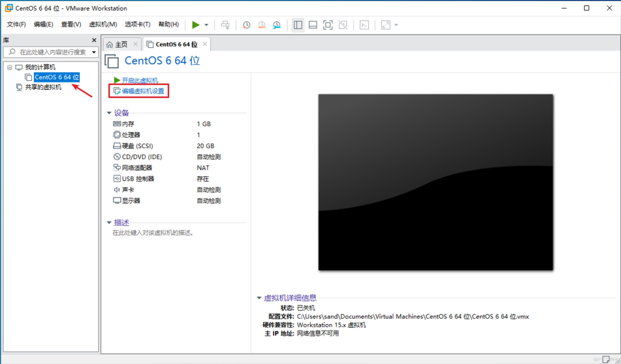
Task: Click Send Ctrl+Alt+Del toolbar icon
Action: (225, 25)
